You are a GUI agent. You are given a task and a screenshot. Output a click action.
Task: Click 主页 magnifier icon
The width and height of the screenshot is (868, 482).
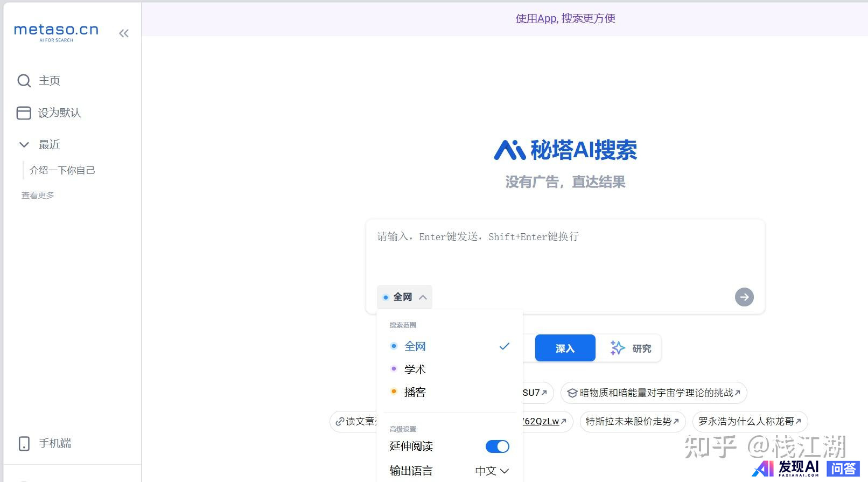24,81
